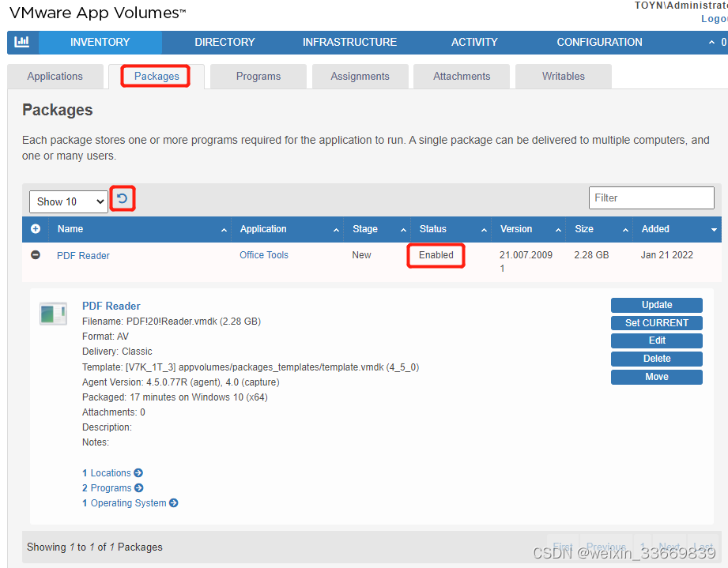Screen dimensions: 728x568
Task: Open the INFRASTRUCTURE menu
Action: (x=349, y=42)
